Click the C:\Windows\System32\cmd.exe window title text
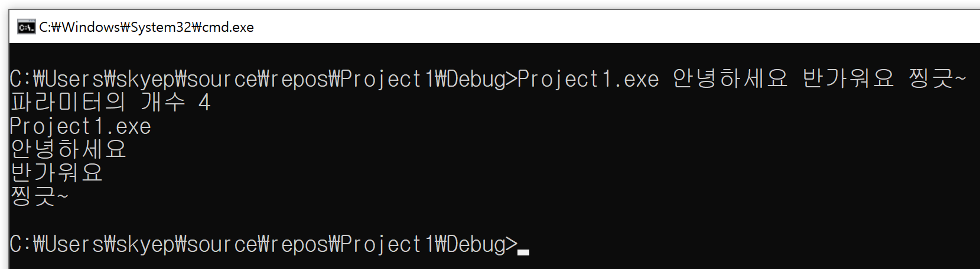Viewport: 980px width, 269px height. 146,27
